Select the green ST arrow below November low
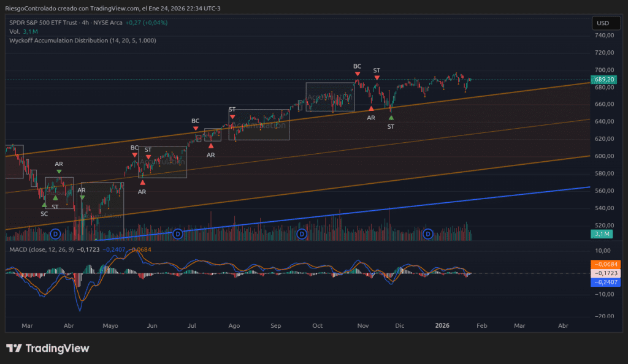This screenshot has height=364, width=628. tap(391, 117)
